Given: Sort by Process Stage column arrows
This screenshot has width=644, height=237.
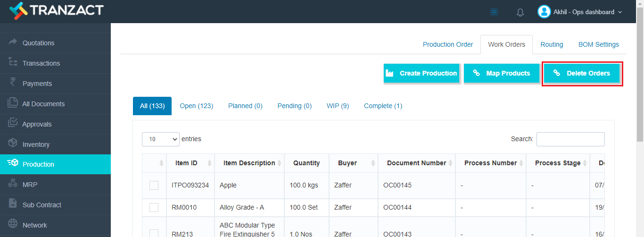Looking at the screenshot, I should coord(585,163).
